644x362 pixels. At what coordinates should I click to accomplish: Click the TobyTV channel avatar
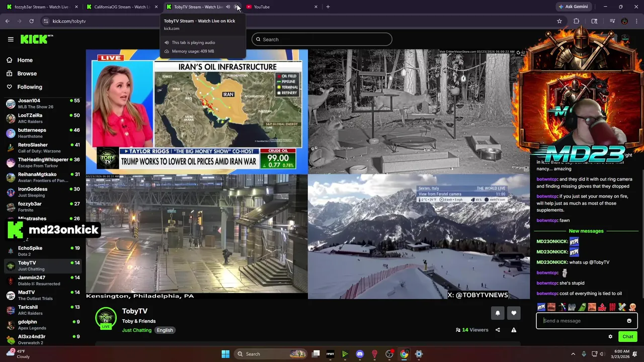tap(106, 318)
